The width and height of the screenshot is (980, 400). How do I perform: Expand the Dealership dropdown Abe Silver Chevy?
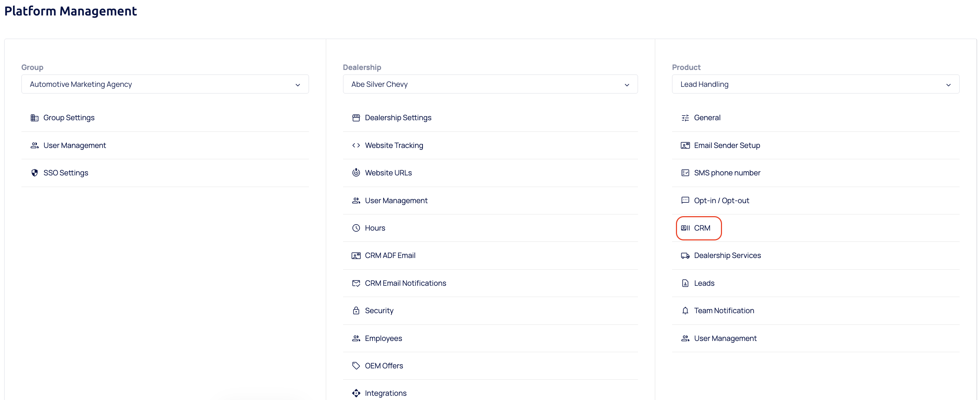click(490, 84)
